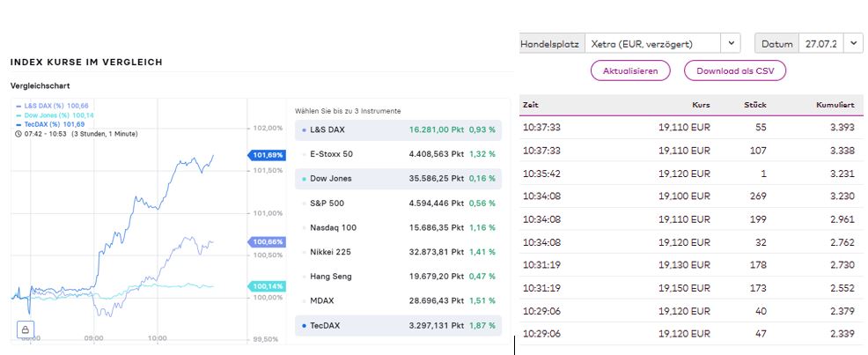Add E-Stoxx 50 to the comparison
Viewport: 868px width, 355px height.
[398, 154]
